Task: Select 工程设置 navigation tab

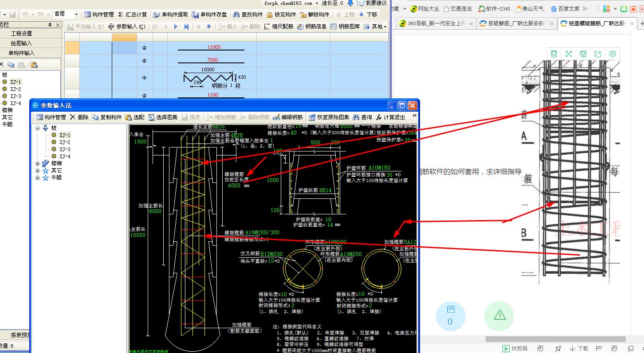Action: click(22, 34)
